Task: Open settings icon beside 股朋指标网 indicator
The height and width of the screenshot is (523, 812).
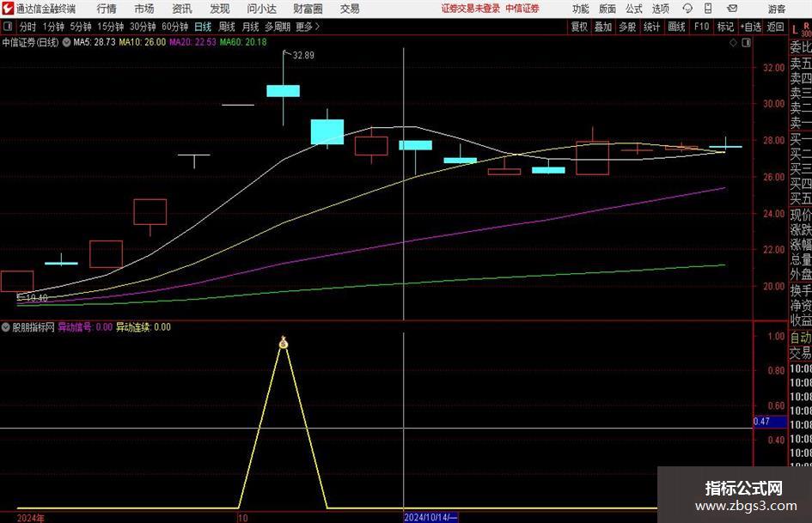Action: pyautogui.click(x=6, y=327)
